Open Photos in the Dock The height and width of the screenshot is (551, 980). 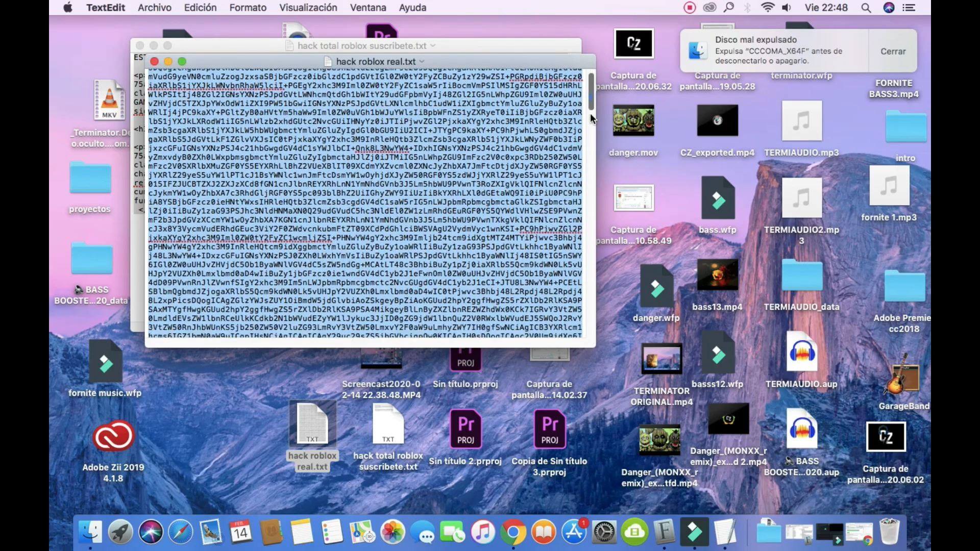[x=393, y=533]
